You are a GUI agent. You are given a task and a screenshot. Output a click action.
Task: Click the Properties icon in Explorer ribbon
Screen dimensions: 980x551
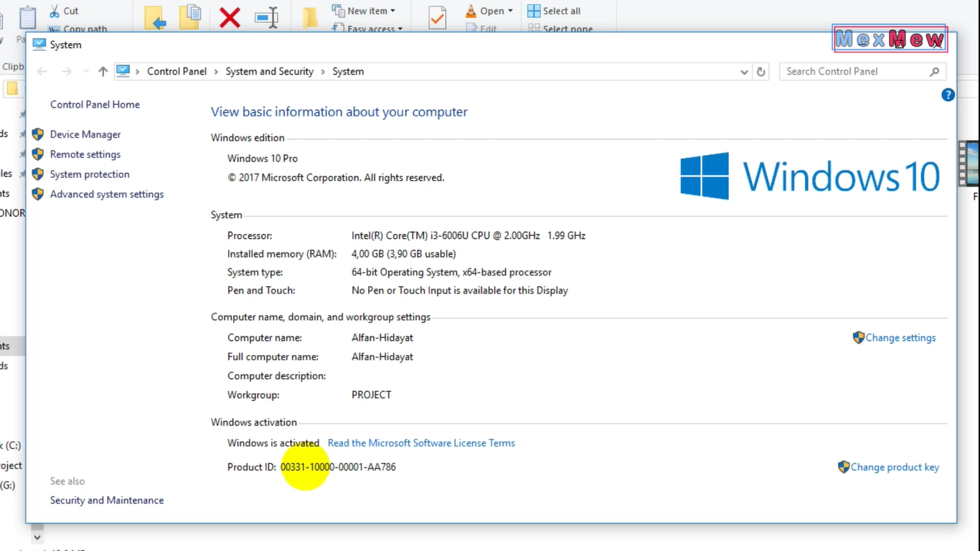[437, 18]
